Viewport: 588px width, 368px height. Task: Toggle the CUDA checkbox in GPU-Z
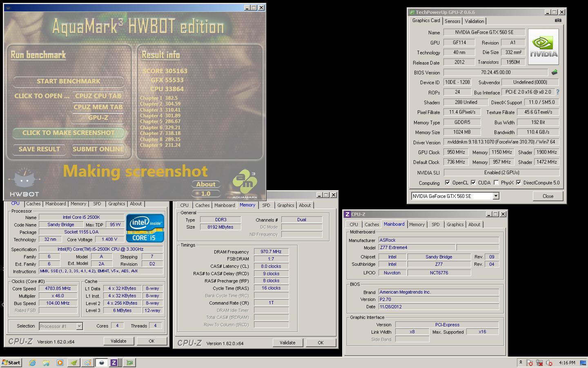coord(473,183)
